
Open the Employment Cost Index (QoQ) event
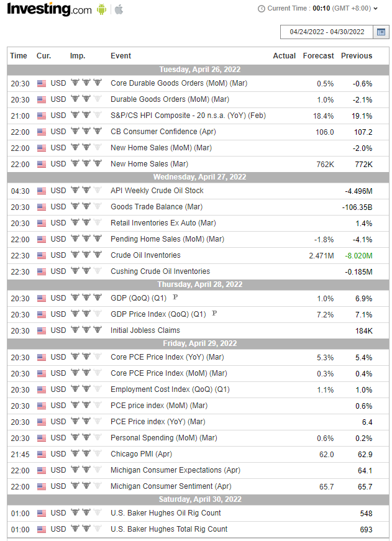pyautogui.click(x=170, y=389)
